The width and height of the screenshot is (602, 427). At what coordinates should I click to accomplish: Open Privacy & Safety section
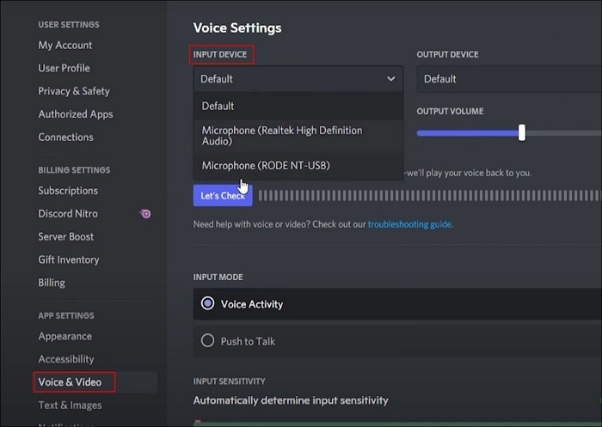[x=74, y=91]
